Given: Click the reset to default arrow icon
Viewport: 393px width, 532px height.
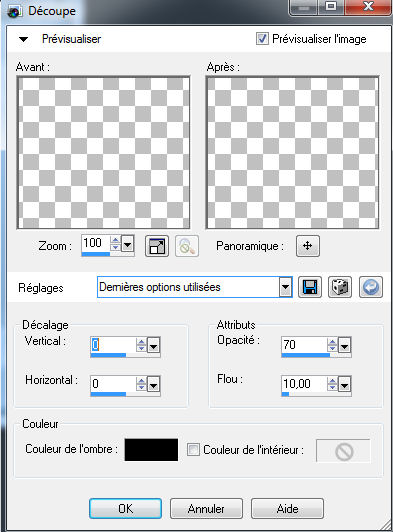Looking at the screenshot, I should [x=371, y=287].
